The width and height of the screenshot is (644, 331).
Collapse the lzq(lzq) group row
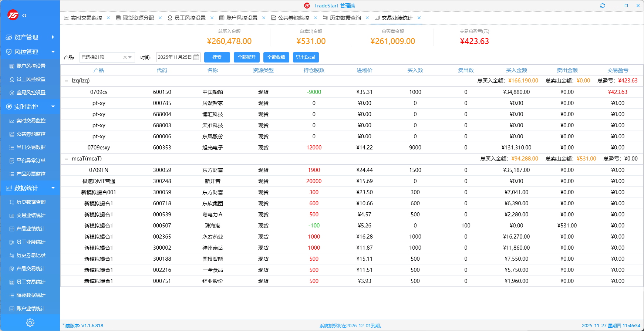66,81
